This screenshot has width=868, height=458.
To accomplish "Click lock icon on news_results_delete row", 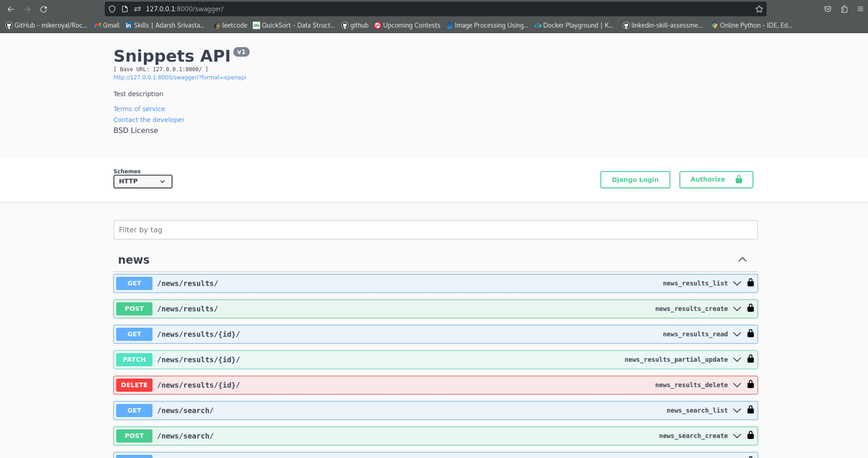I will tap(750, 384).
